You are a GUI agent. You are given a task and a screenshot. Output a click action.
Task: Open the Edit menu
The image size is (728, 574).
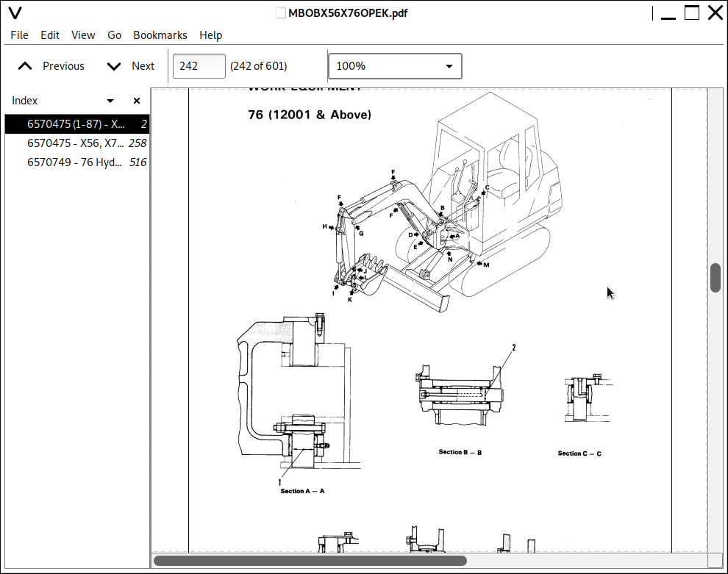click(50, 35)
